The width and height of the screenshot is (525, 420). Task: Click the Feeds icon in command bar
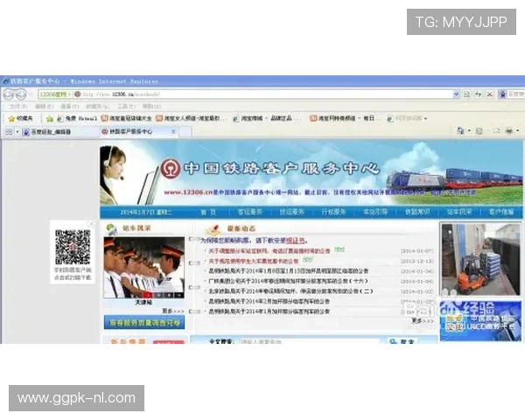point(479,131)
